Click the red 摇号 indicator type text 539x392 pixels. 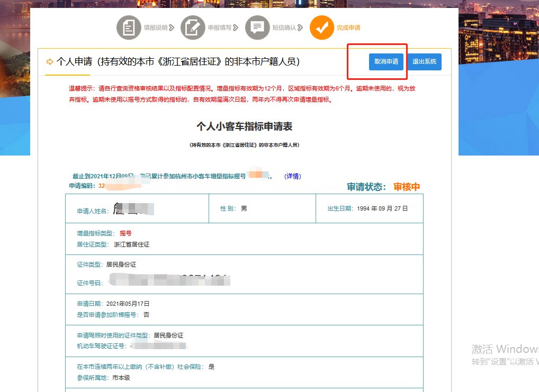click(125, 233)
